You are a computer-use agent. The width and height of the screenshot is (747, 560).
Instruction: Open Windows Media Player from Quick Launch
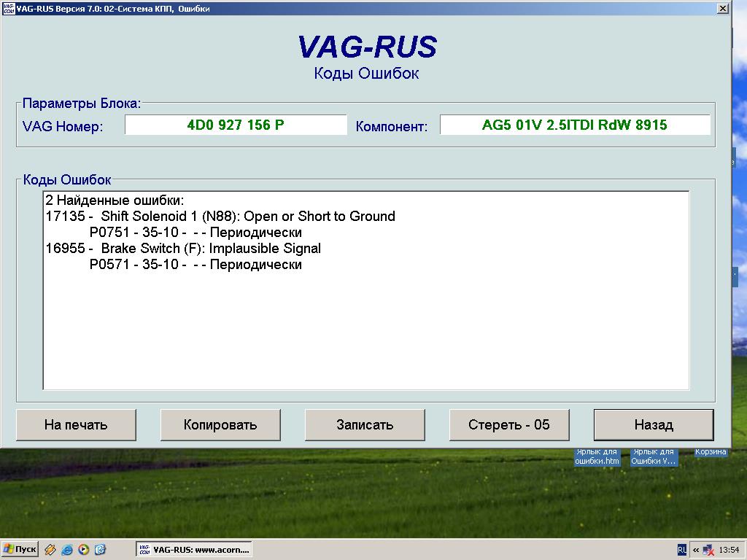tap(84, 549)
